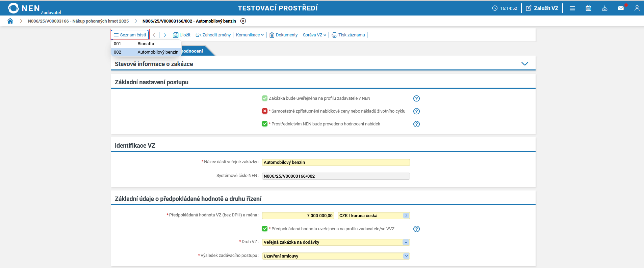Click the Název části veřejné zakázky field
Viewport: 644px width, 268px height.
pyautogui.click(x=336, y=162)
